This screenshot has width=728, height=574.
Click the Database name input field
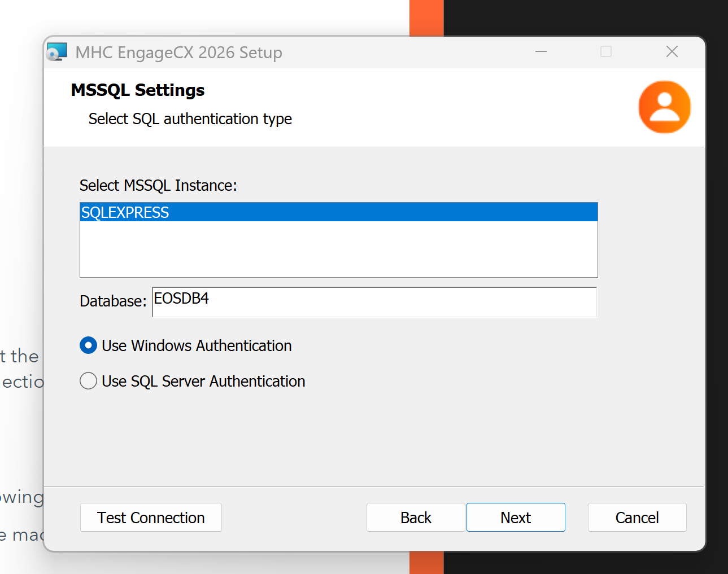point(374,302)
